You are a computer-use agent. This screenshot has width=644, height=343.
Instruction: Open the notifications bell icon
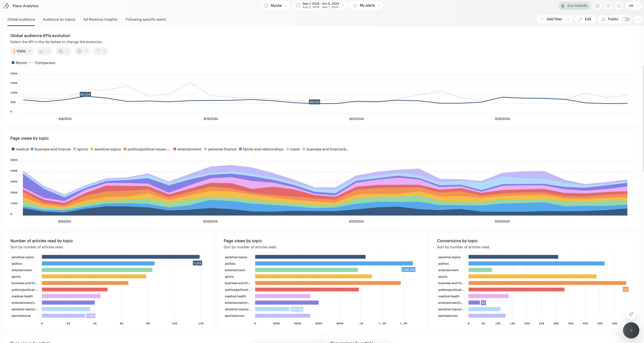619,6
